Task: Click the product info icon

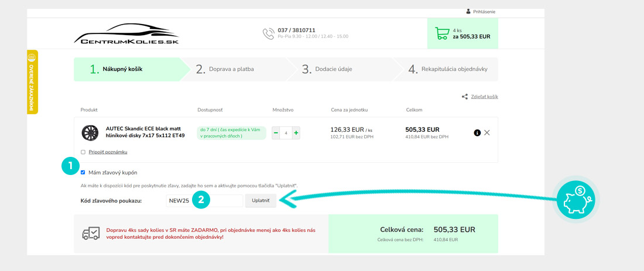Action: tap(477, 133)
